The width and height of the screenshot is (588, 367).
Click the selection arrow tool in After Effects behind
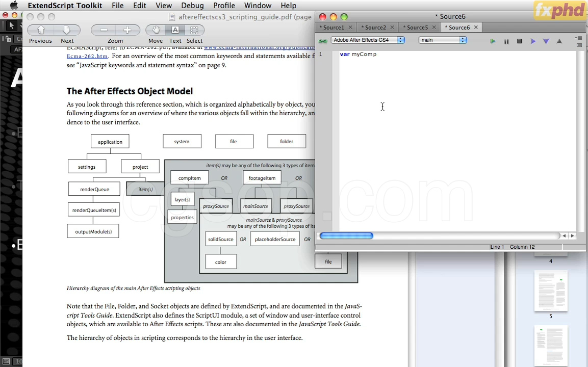[11, 25]
